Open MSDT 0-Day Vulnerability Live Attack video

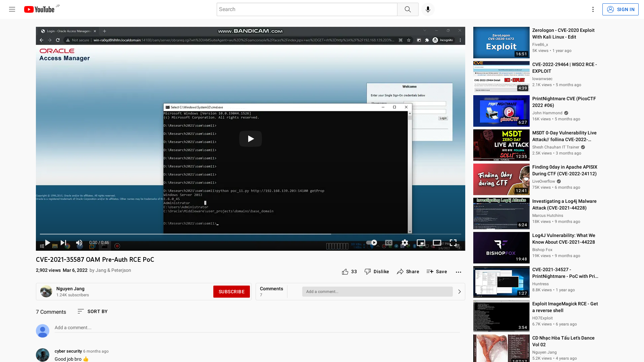click(x=564, y=136)
